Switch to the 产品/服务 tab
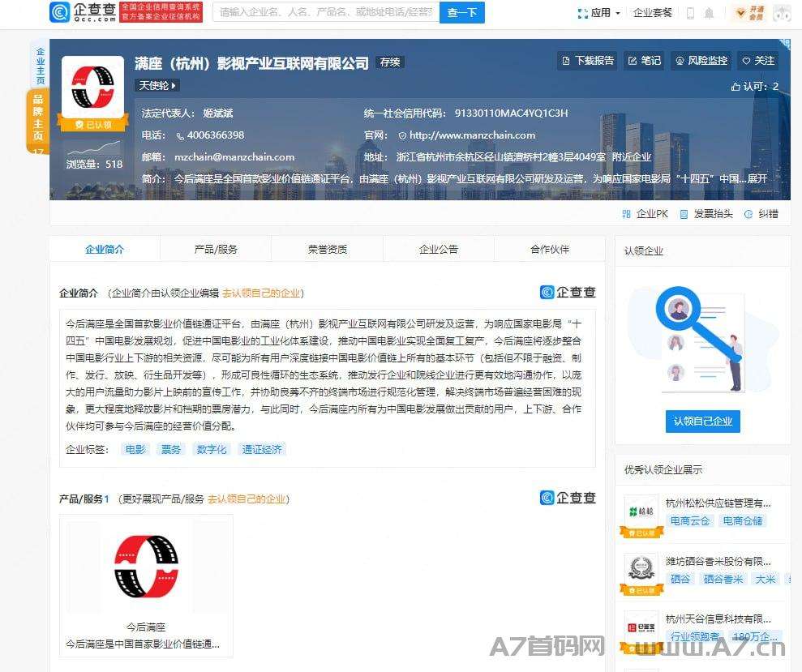 pyautogui.click(x=216, y=249)
